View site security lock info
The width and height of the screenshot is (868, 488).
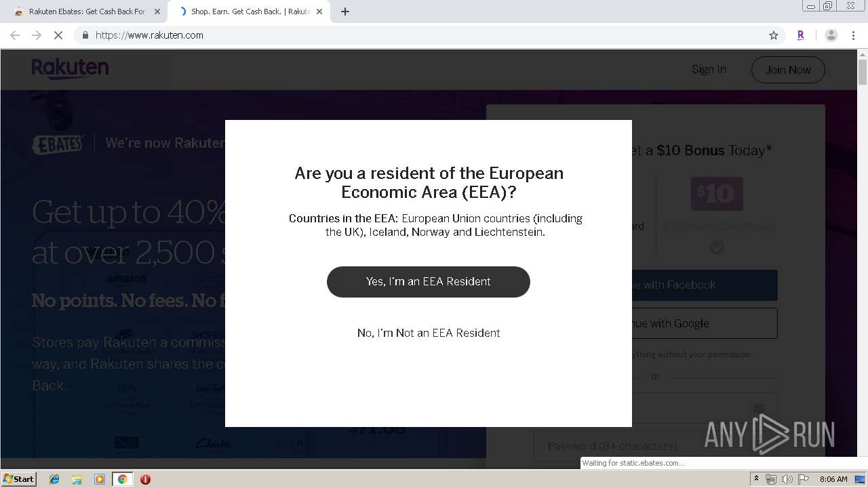point(85,35)
